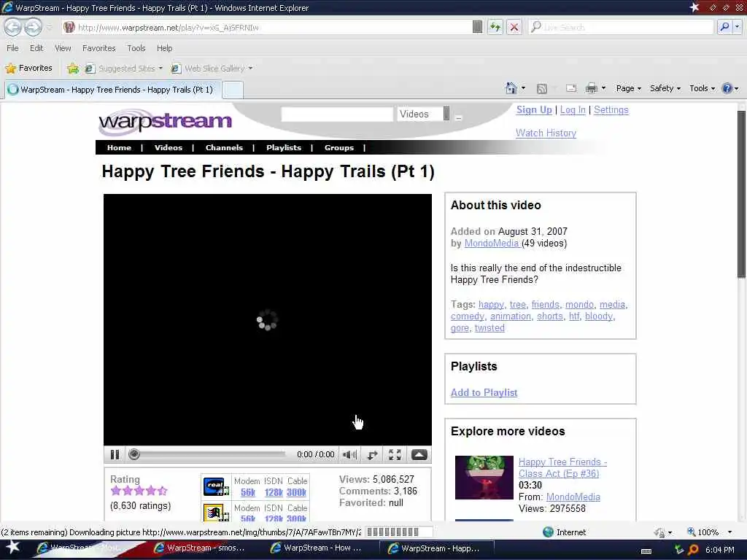Open the Videos search category dropdown
The height and width of the screenshot is (560, 747).
click(424, 114)
